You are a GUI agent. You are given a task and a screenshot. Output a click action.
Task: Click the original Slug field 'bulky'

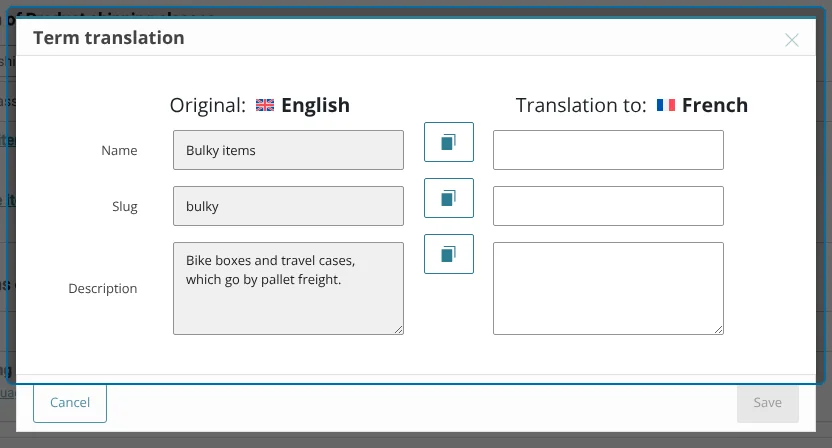click(288, 206)
